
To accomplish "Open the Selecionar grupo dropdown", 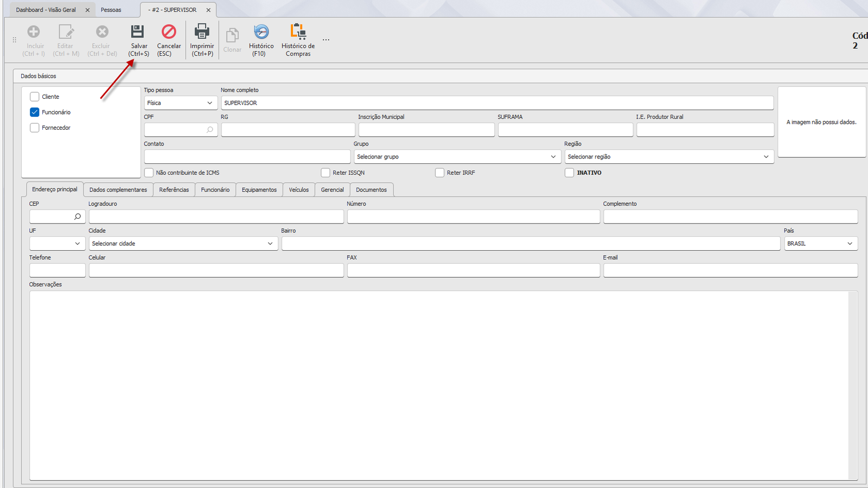I will [x=457, y=156].
